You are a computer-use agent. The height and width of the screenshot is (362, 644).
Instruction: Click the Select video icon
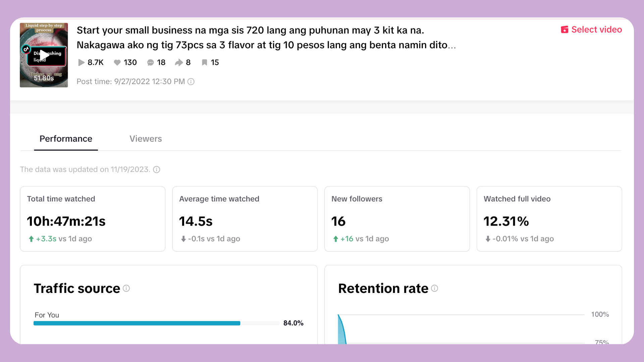565,30
